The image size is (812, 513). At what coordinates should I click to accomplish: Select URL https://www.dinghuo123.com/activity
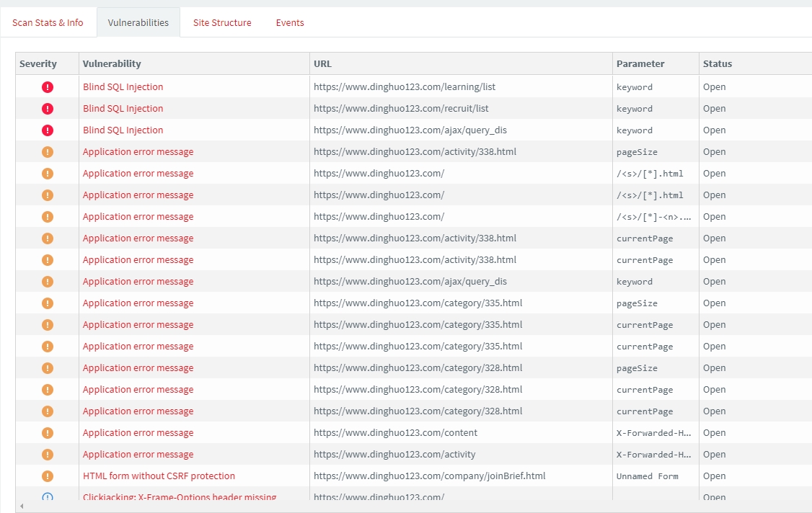tap(394, 455)
